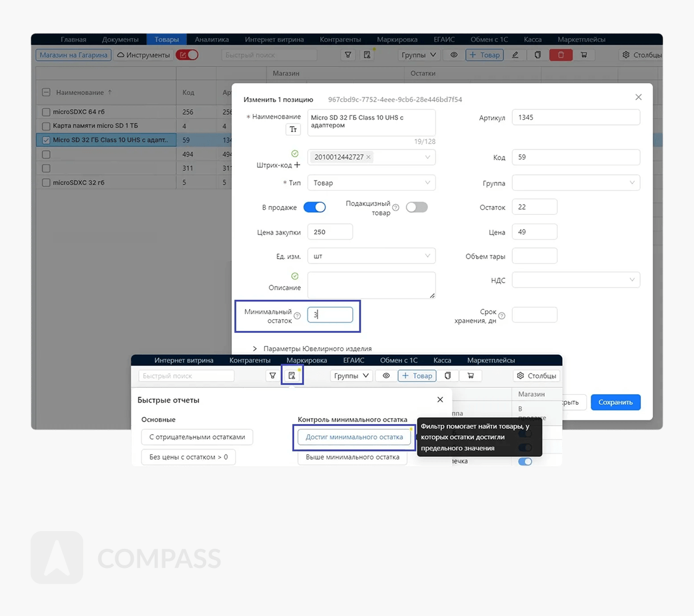Open the Аналитика tab
Screen dimensions: 694x616
pos(212,39)
